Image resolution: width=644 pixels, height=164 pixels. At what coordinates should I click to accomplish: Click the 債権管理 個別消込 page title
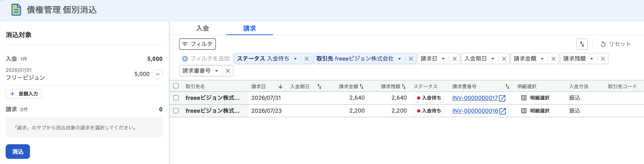62,10
